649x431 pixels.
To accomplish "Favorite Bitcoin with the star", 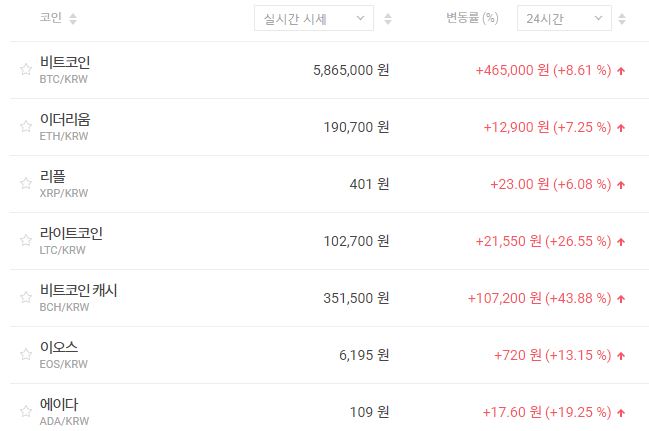I will pos(26,70).
